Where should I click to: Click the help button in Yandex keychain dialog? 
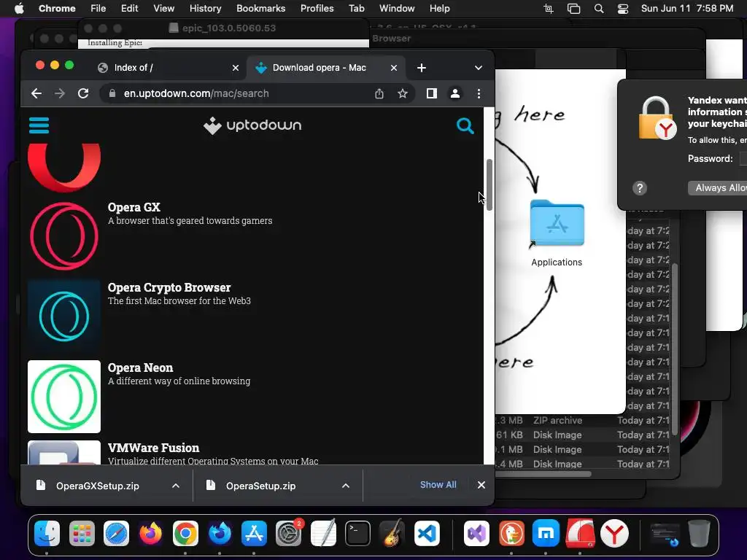tap(640, 188)
